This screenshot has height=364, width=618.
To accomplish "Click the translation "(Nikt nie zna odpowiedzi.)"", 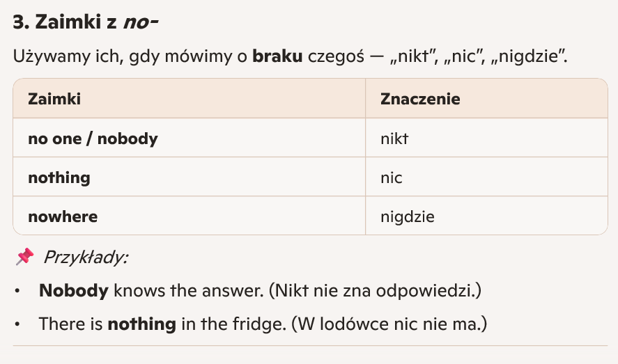I will pos(375,290).
